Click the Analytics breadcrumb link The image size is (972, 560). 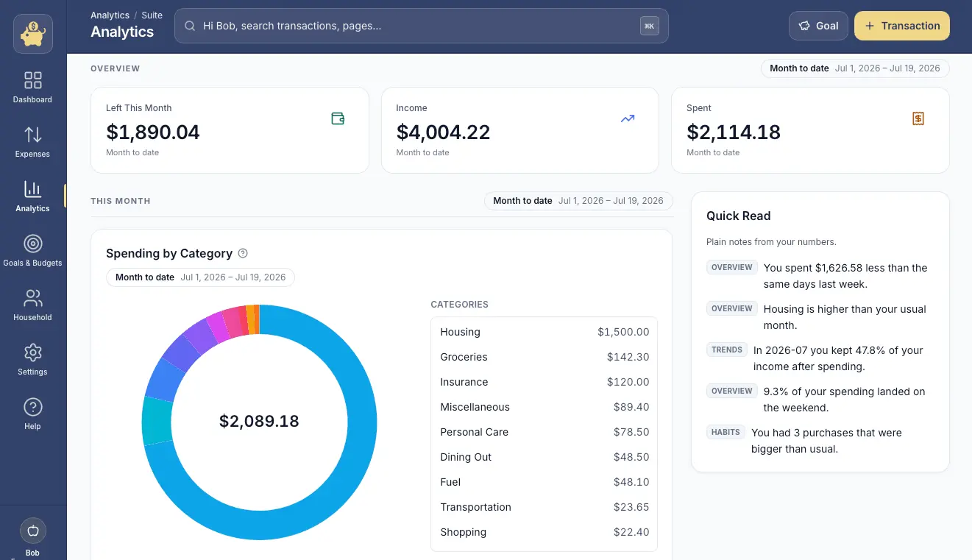pos(110,15)
